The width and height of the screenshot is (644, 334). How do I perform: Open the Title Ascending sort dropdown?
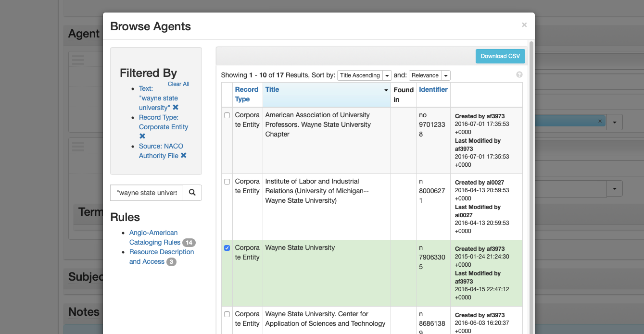click(x=365, y=75)
